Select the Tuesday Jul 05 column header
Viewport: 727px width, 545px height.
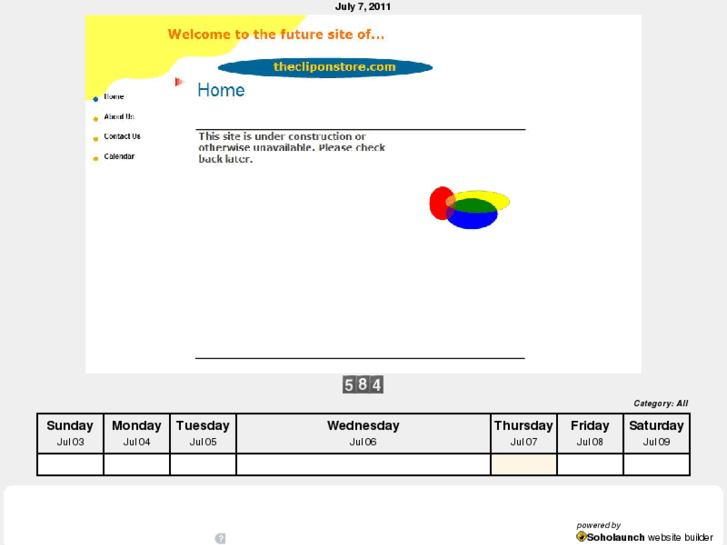pyautogui.click(x=203, y=433)
